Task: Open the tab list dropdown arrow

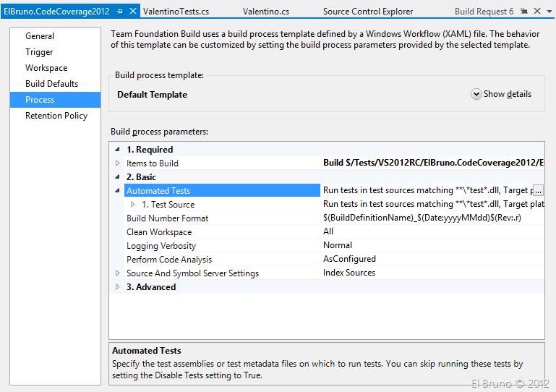Action: (548, 12)
